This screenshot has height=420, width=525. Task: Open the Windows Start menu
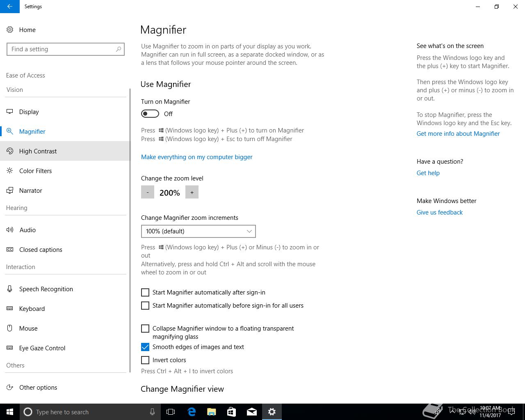pyautogui.click(x=10, y=412)
